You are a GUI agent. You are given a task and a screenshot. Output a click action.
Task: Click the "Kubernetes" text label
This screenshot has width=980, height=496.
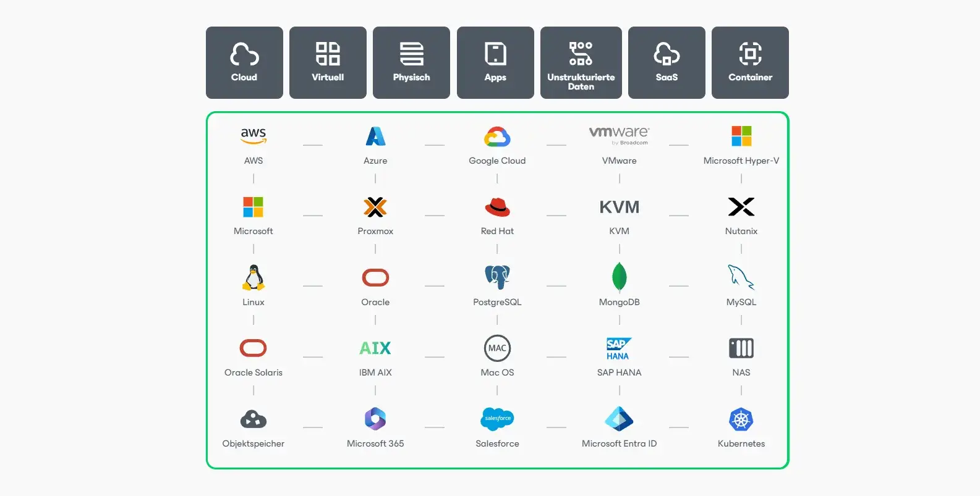pyautogui.click(x=741, y=443)
